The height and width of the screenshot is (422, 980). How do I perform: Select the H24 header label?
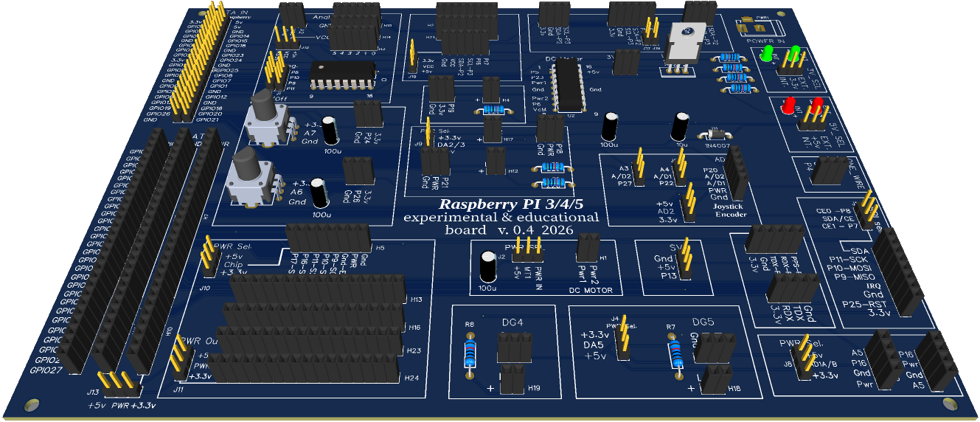tap(411, 378)
